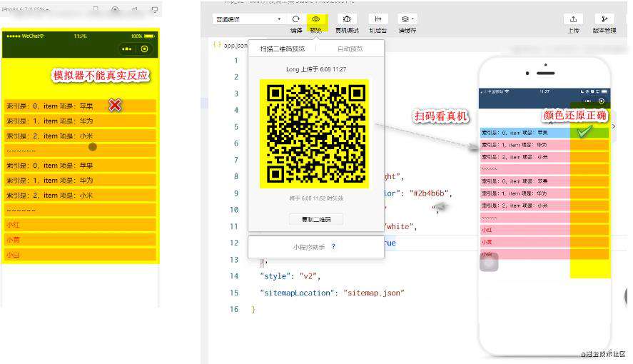Click the 'Long 上传于 6.08 11:27' text

tap(316, 69)
